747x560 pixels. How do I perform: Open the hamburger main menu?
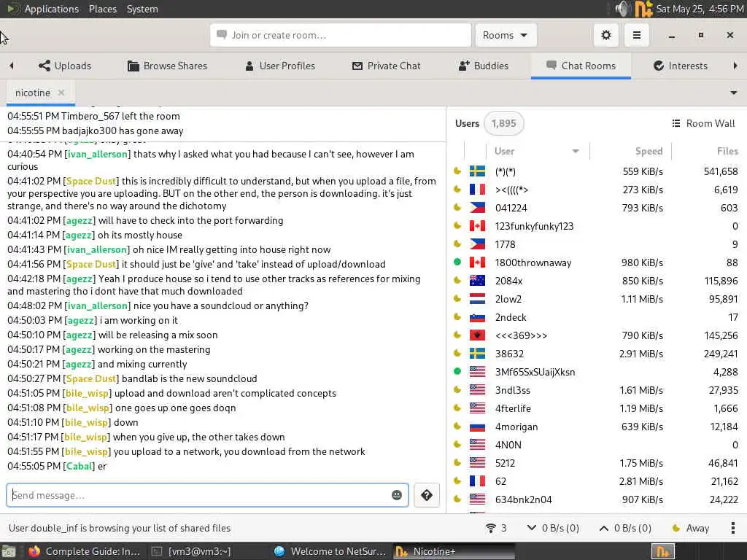pos(636,35)
